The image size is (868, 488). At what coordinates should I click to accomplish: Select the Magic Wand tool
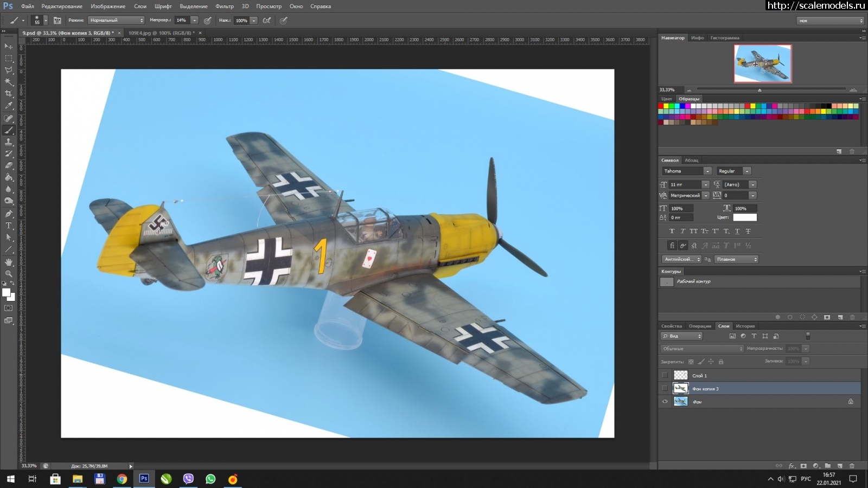[x=9, y=82]
